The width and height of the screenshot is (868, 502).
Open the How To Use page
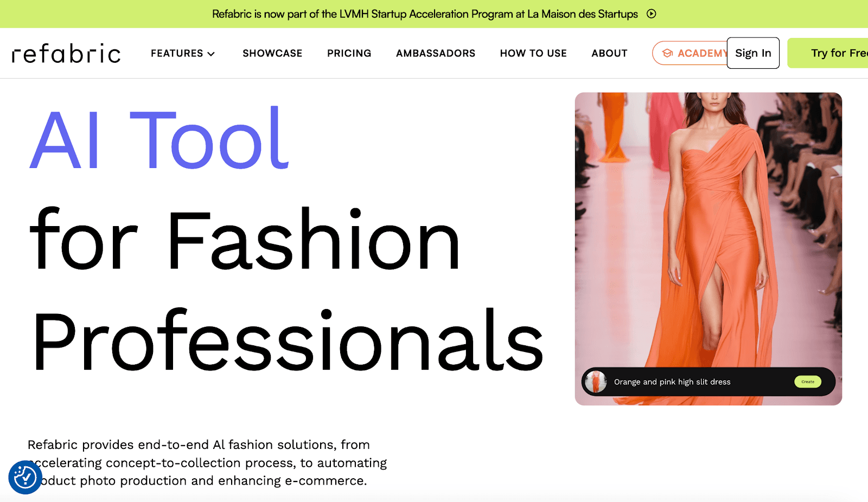click(x=533, y=53)
